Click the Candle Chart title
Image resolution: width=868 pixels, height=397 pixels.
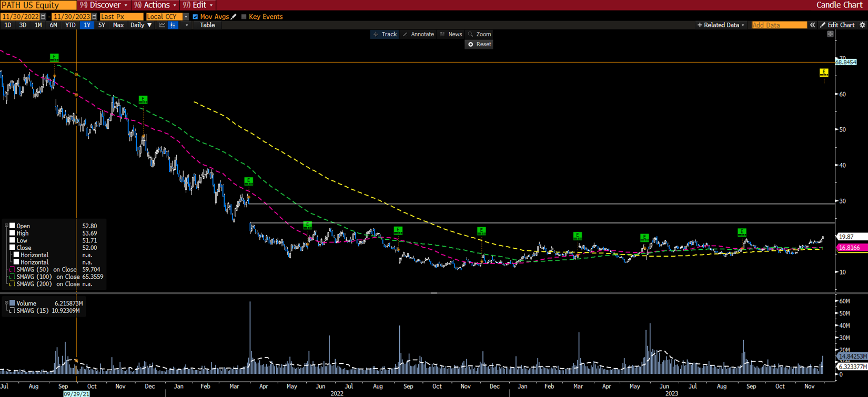[839, 5]
